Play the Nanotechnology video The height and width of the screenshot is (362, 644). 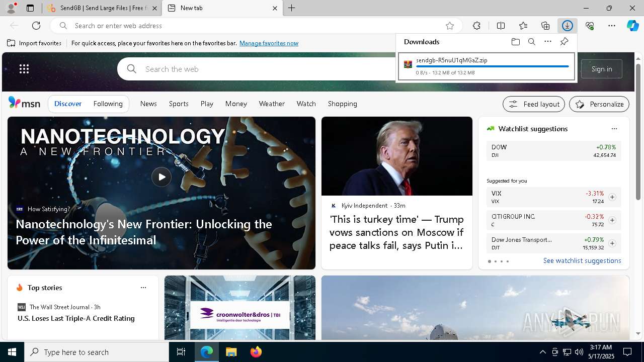pos(162,177)
